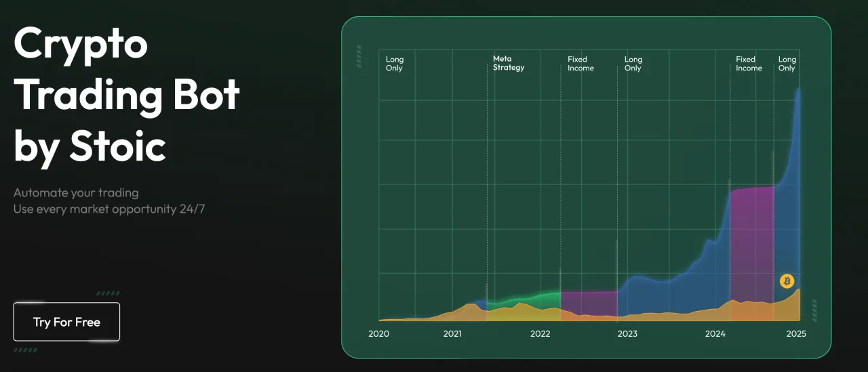Click the Fixed Income label before 2023
868x372 pixels.
(580, 64)
